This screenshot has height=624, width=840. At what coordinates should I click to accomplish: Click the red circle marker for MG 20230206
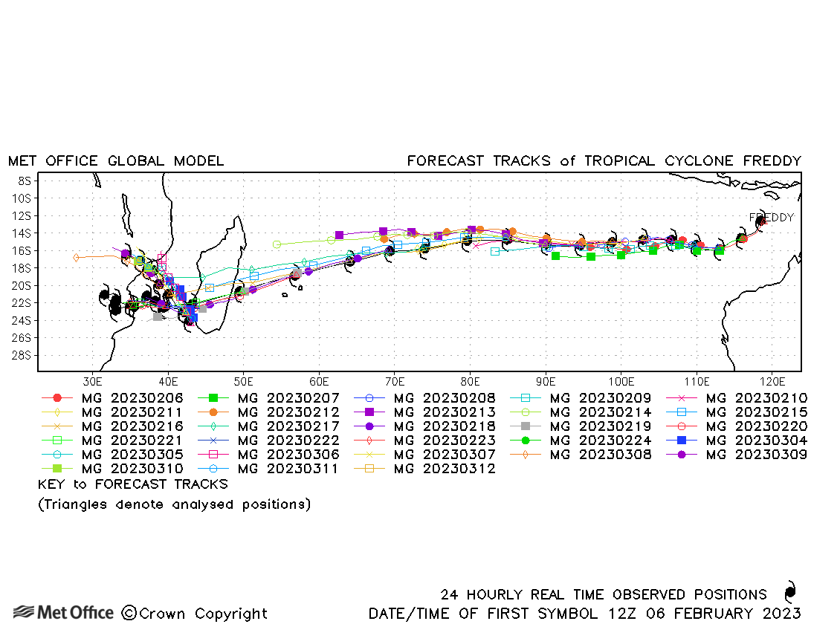pos(56,398)
